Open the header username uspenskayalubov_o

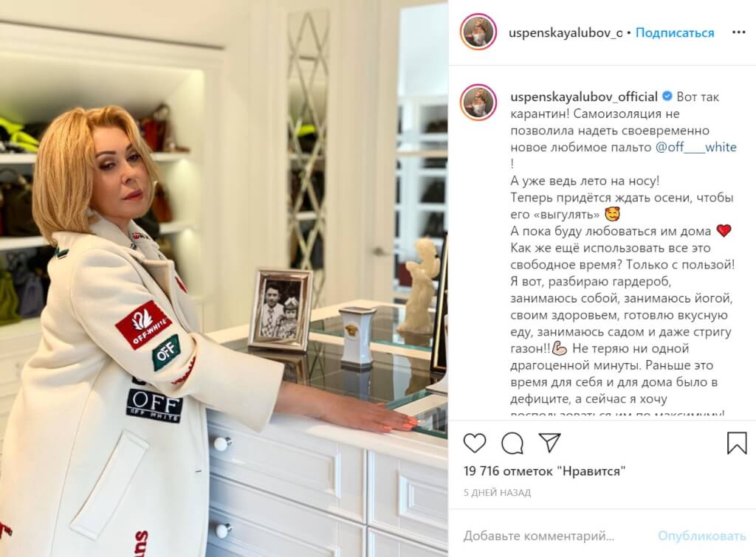566,32
